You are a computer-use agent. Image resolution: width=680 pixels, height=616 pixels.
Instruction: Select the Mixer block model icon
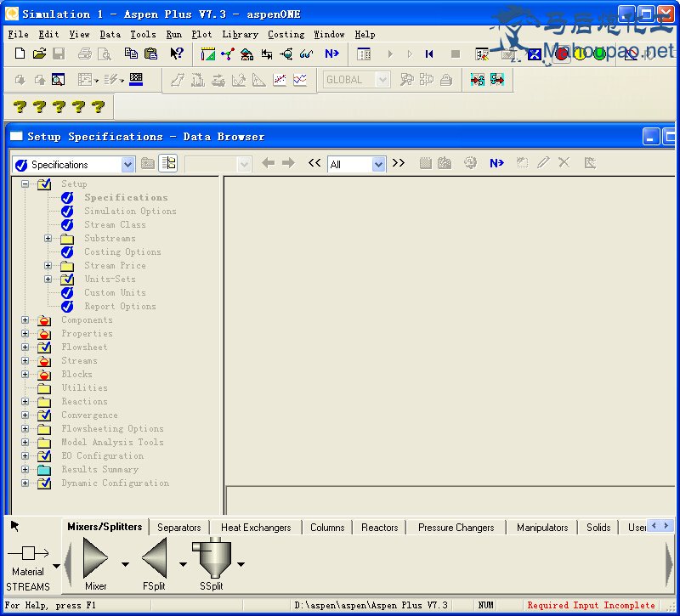[x=95, y=558]
